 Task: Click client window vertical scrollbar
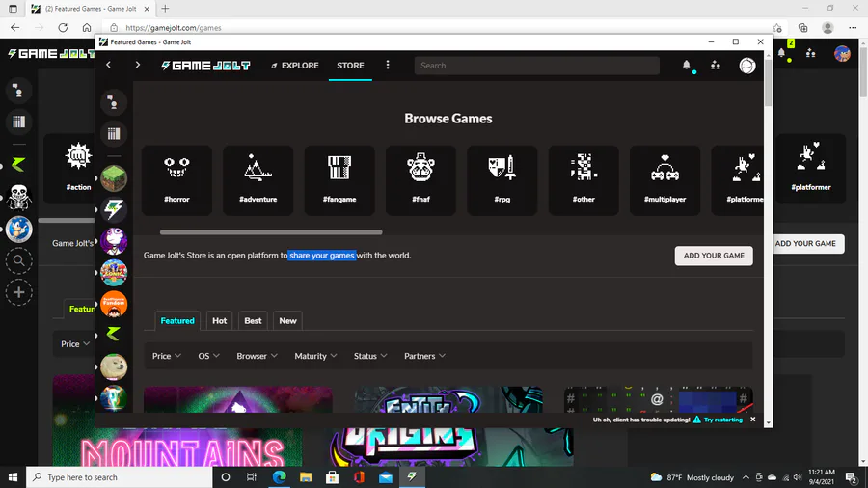[x=768, y=83]
